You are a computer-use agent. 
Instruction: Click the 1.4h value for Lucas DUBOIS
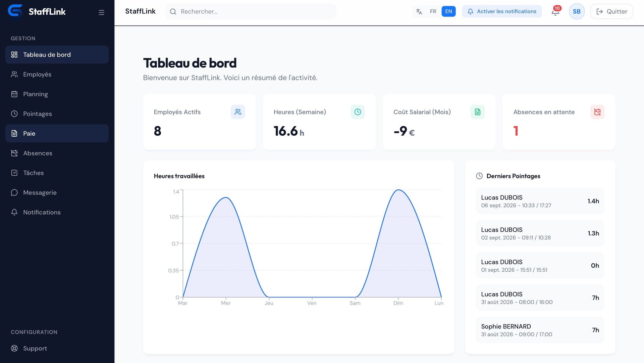pos(593,201)
